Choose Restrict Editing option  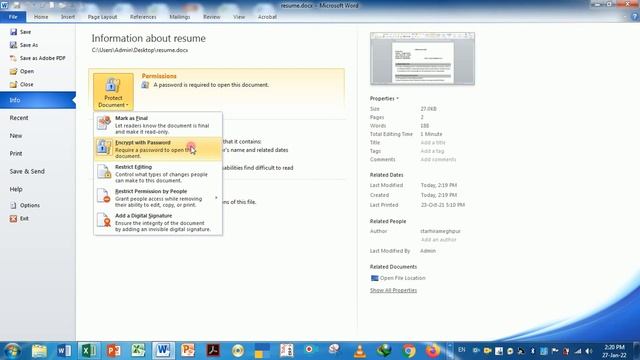pyautogui.click(x=158, y=173)
